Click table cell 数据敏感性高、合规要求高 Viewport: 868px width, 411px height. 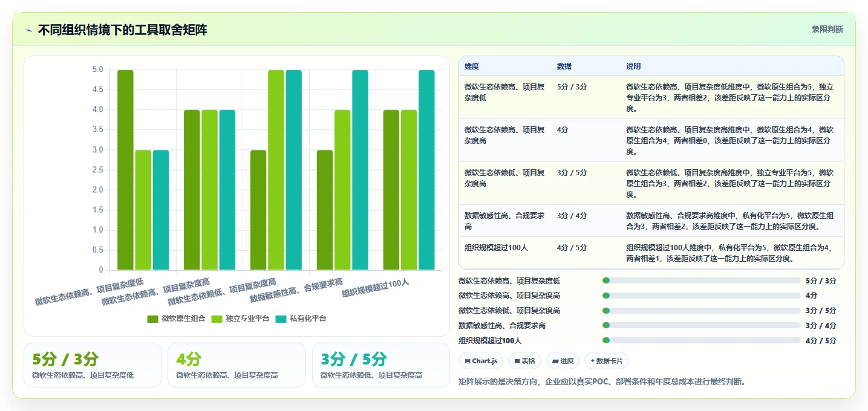click(504, 221)
